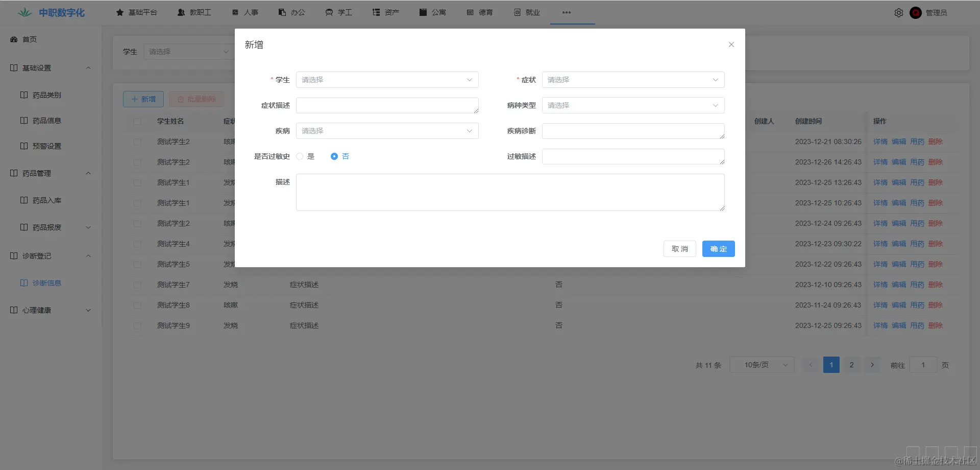Click the 新增 button behind dialog

tap(143, 99)
